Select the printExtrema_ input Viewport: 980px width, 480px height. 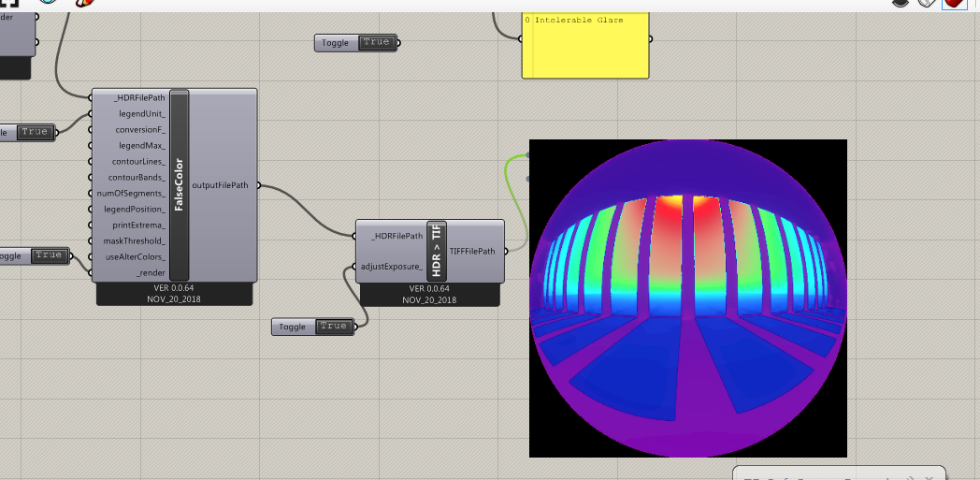tap(138, 225)
